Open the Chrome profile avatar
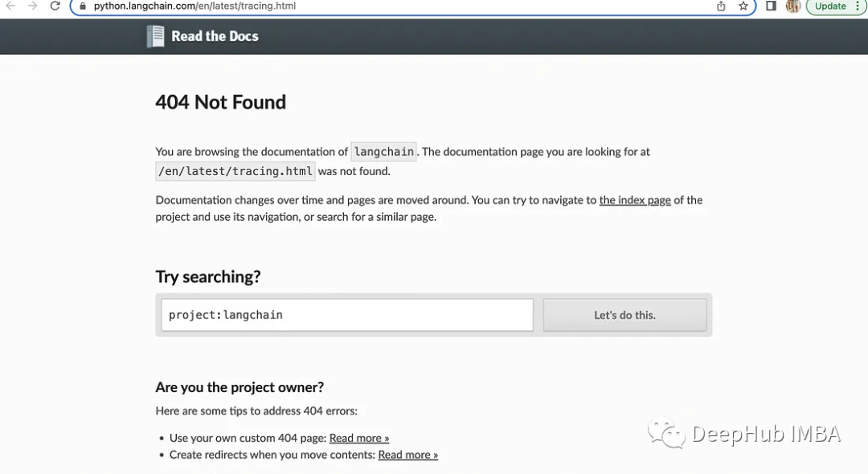 pos(793,6)
